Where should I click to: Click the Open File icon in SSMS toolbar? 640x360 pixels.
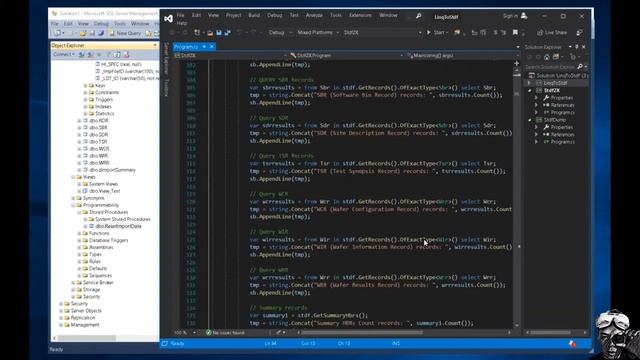[x=83, y=33]
